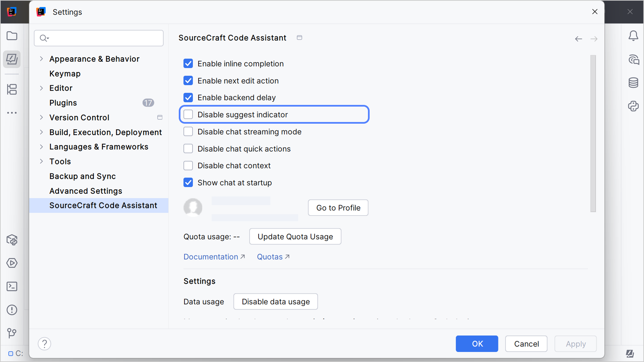Viewport: 644px width, 362px height.
Task: Expand the Version Control section
Action: pos(42,117)
